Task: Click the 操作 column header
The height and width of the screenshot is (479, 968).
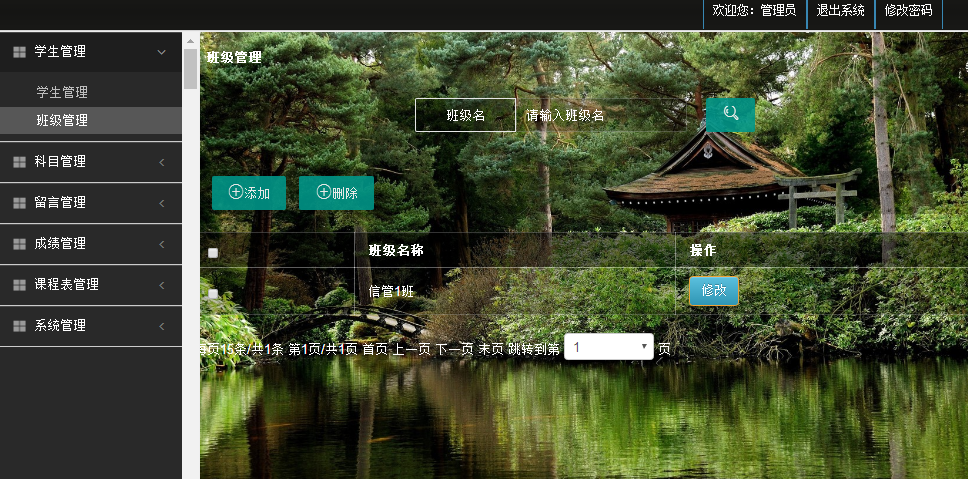Action: click(703, 251)
